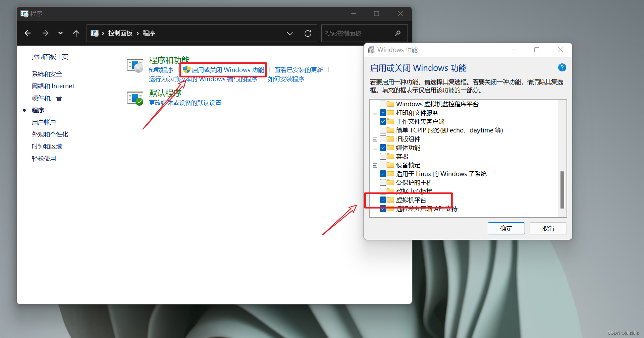Open 网络和 Internet category

pos(53,86)
